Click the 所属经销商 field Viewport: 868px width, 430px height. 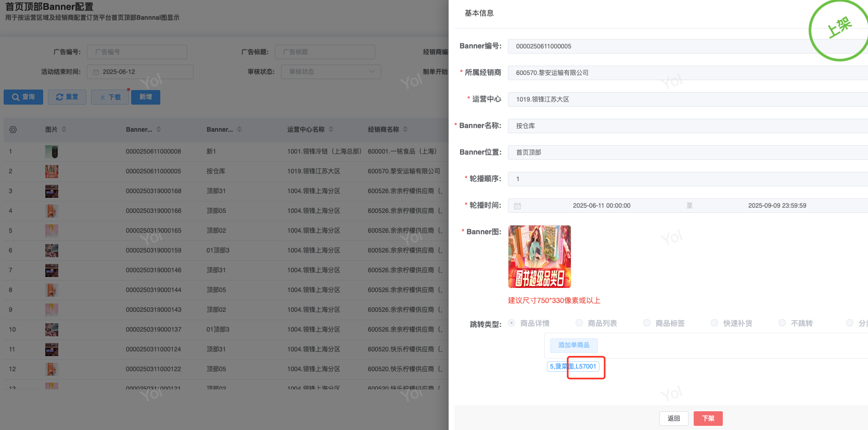click(688, 73)
